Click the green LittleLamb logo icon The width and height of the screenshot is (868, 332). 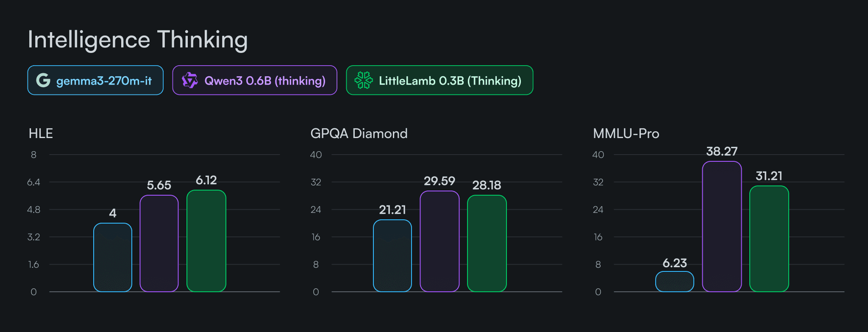(x=364, y=80)
